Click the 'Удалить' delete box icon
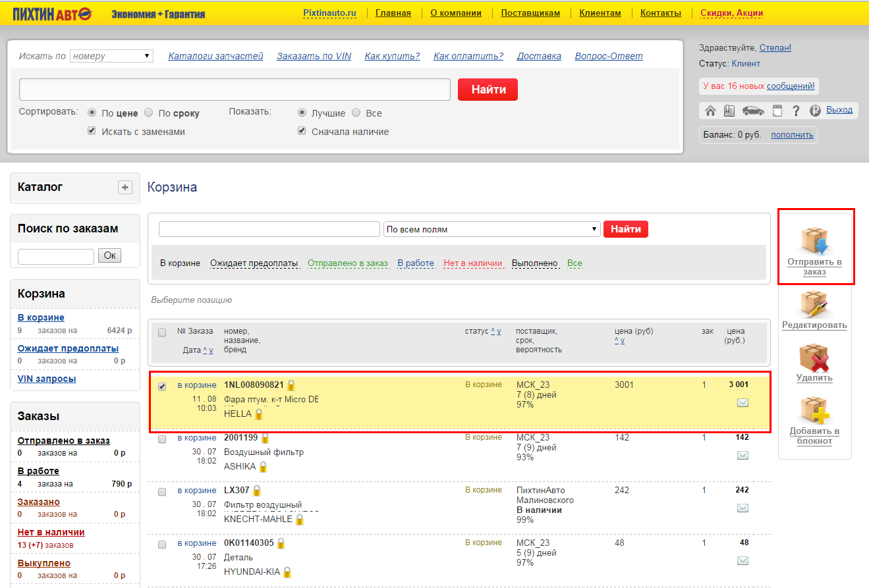Viewport: 869px width, 588px height. [x=814, y=358]
